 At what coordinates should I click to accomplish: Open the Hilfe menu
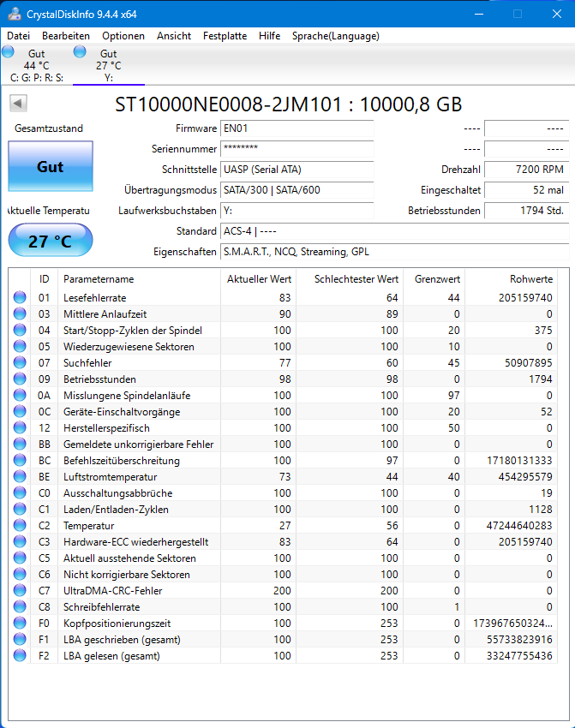coord(269,36)
